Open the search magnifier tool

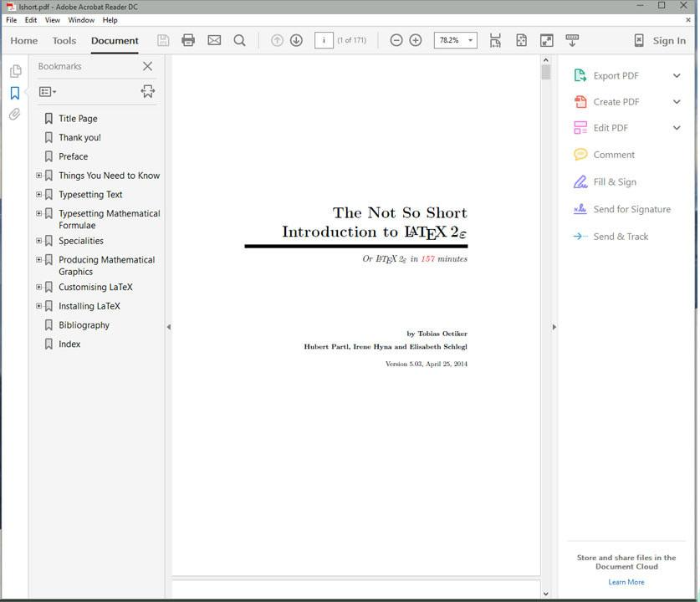240,40
